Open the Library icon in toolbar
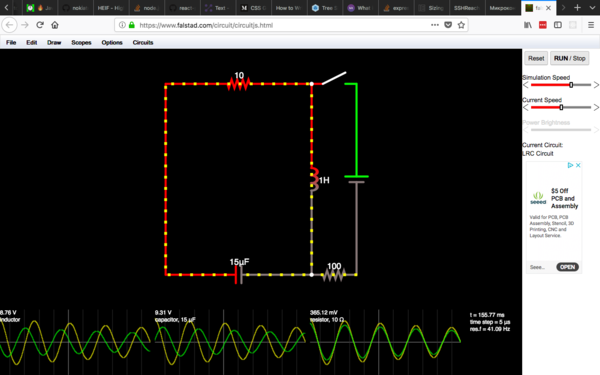Image resolution: width=600 pixels, height=375 pixels. pyautogui.click(x=528, y=25)
